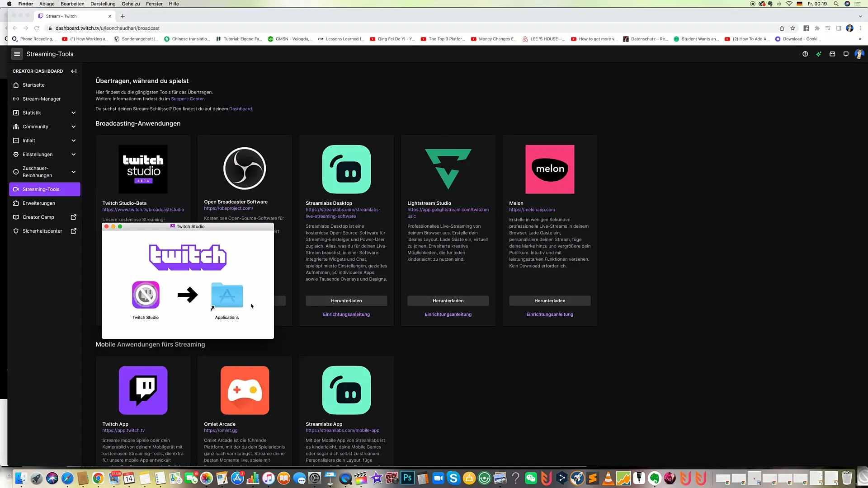Click the Applications folder icon in installer

[x=227, y=295]
